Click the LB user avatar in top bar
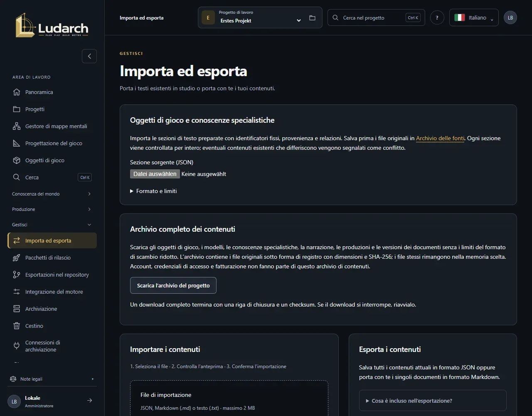This screenshot has width=532, height=416. [x=510, y=17]
